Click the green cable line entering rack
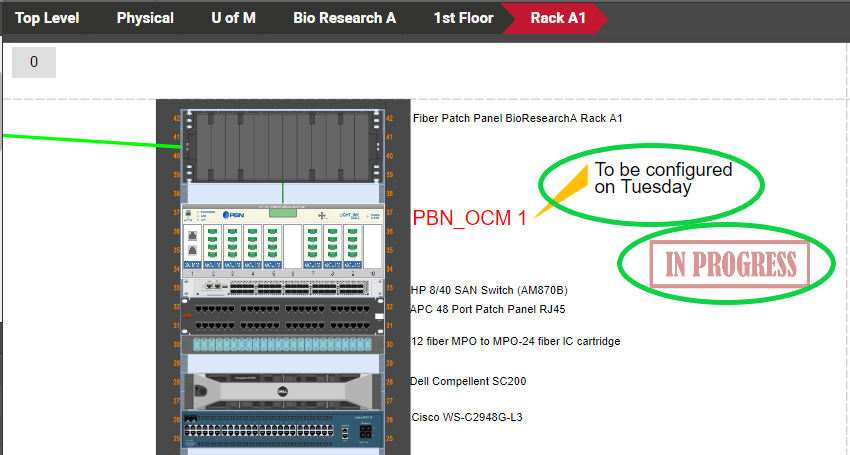This screenshot has height=455, width=850. coord(91,140)
